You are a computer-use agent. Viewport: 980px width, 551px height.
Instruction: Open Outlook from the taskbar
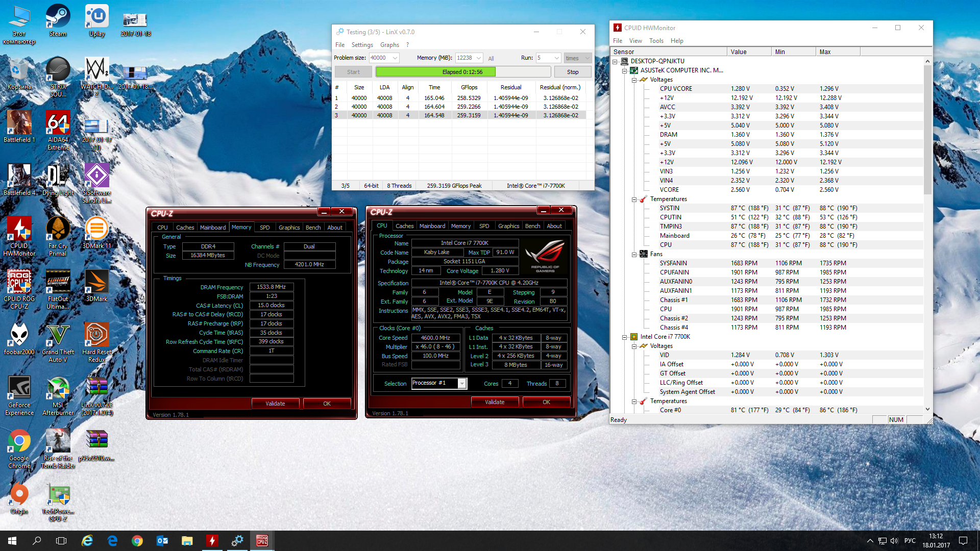coord(162,541)
